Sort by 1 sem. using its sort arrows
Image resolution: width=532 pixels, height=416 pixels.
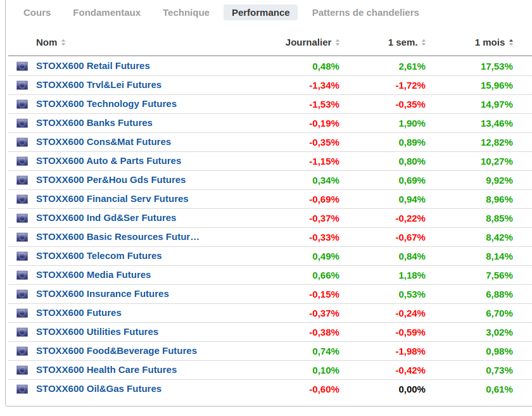424,42
